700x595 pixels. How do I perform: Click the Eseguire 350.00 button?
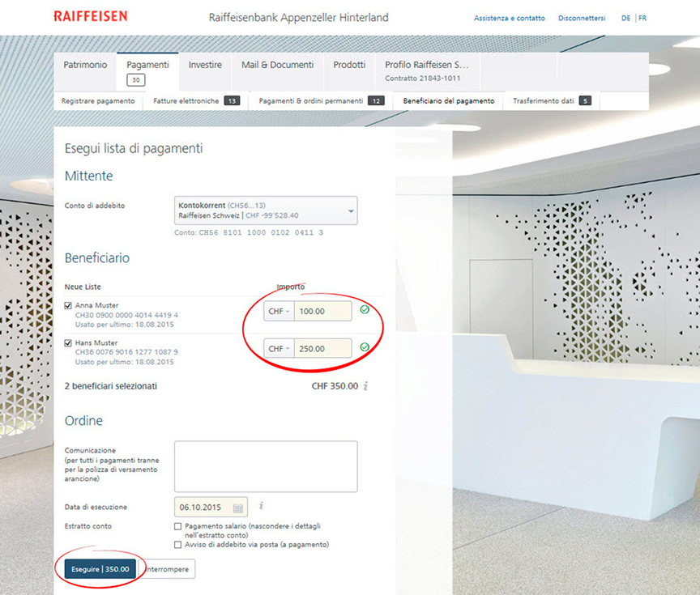(100, 569)
